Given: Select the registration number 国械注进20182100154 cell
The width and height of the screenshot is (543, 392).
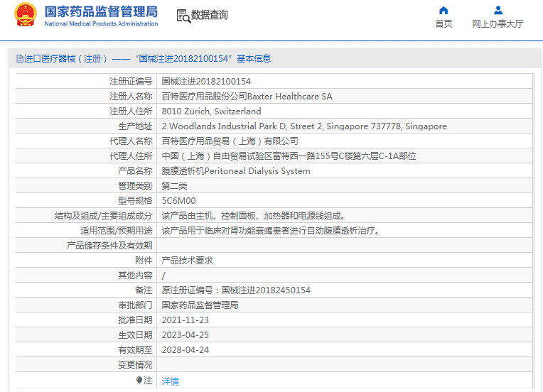Looking at the screenshot, I should tap(206, 82).
